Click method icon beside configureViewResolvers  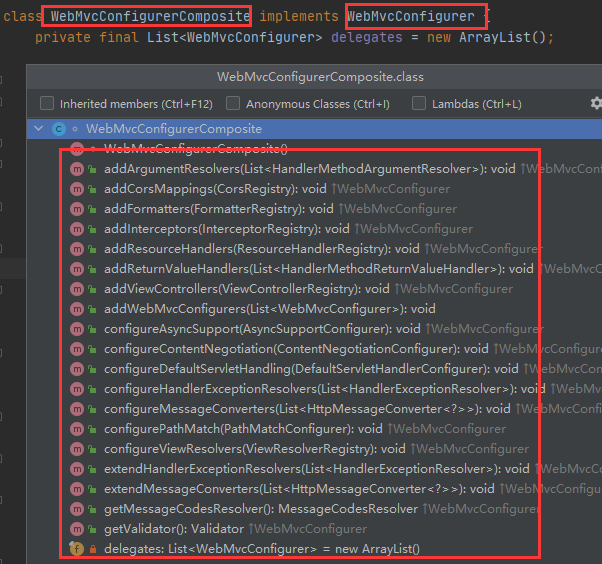(x=77, y=448)
